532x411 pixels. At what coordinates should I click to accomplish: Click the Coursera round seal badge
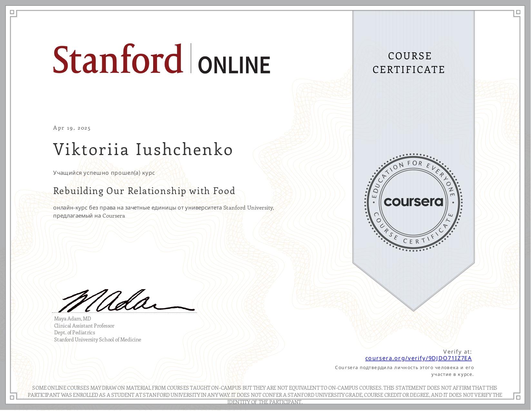[414, 202]
